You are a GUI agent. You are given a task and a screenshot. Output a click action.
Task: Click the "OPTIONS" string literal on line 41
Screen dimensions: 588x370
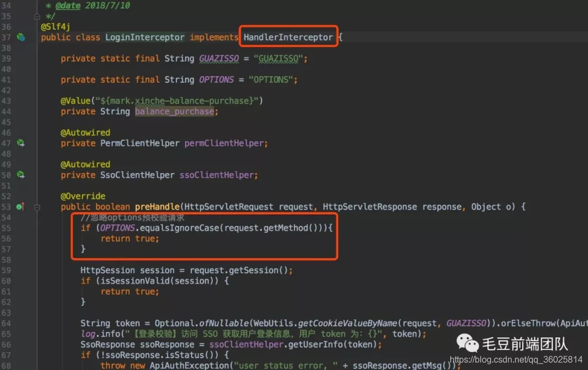[271, 80]
